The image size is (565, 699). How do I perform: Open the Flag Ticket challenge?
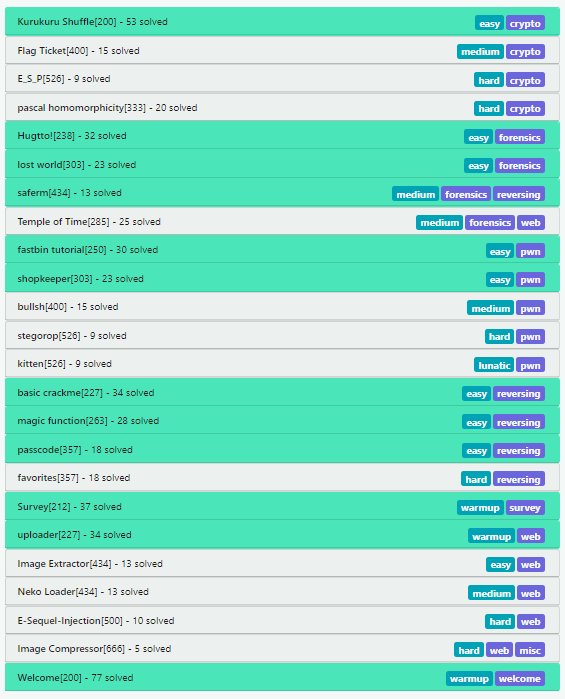click(x=282, y=50)
